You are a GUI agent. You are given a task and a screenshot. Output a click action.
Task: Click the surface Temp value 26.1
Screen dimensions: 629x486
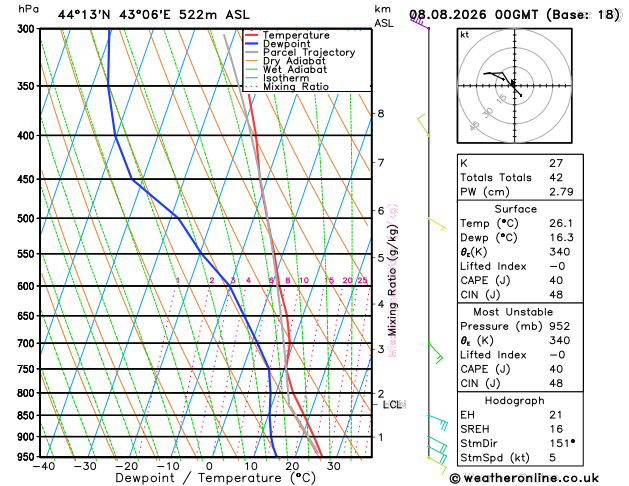561,223
